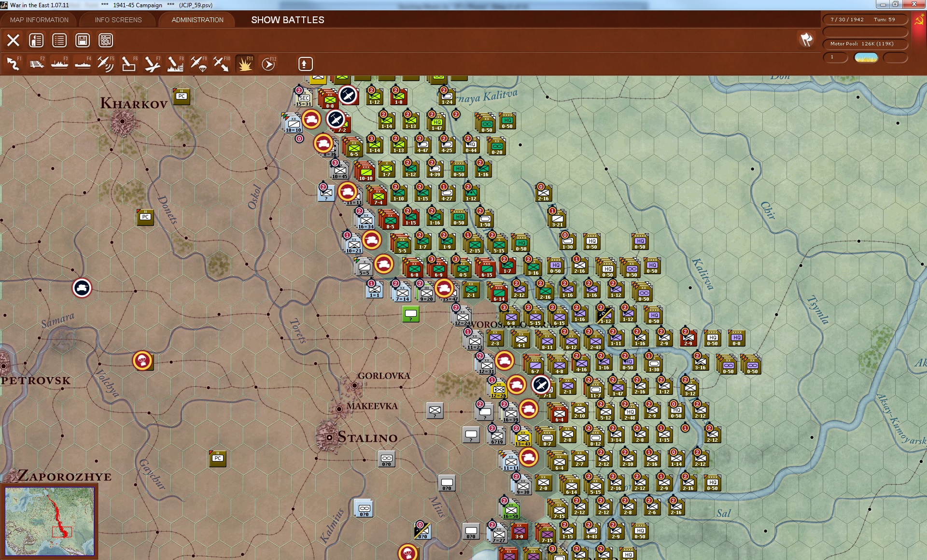Viewport: 927px width, 560px height.
Task: Select the yellow unit labeled 13=43
Action: 523,438
